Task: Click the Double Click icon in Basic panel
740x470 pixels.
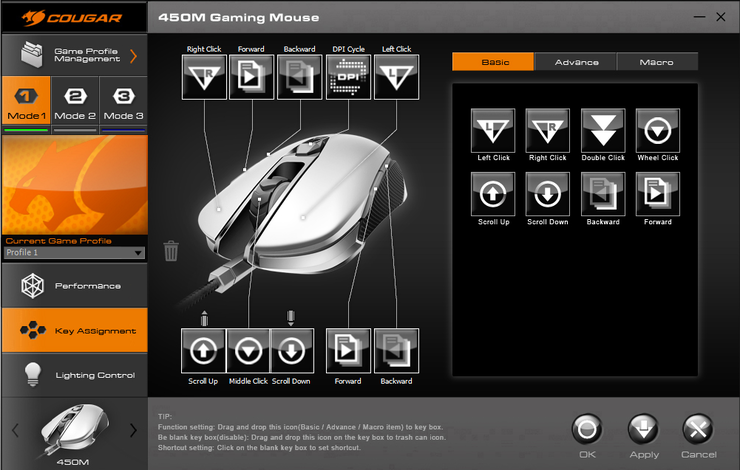Action: tap(603, 130)
